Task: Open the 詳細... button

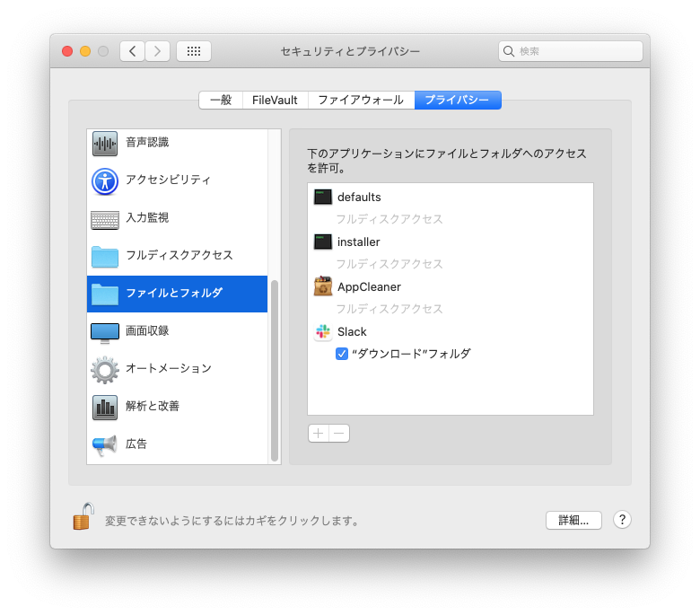Action: point(573,521)
